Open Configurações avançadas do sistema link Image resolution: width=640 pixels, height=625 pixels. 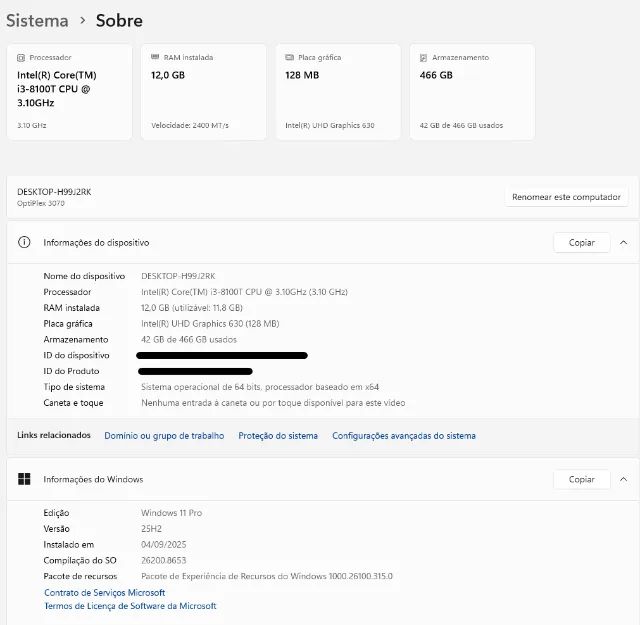[x=404, y=436]
